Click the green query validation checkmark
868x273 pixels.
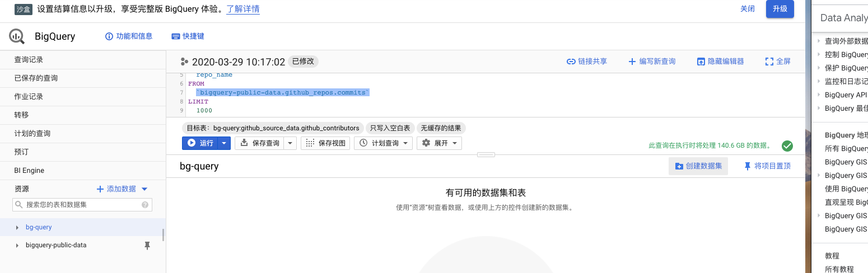click(x=787, y=146)
